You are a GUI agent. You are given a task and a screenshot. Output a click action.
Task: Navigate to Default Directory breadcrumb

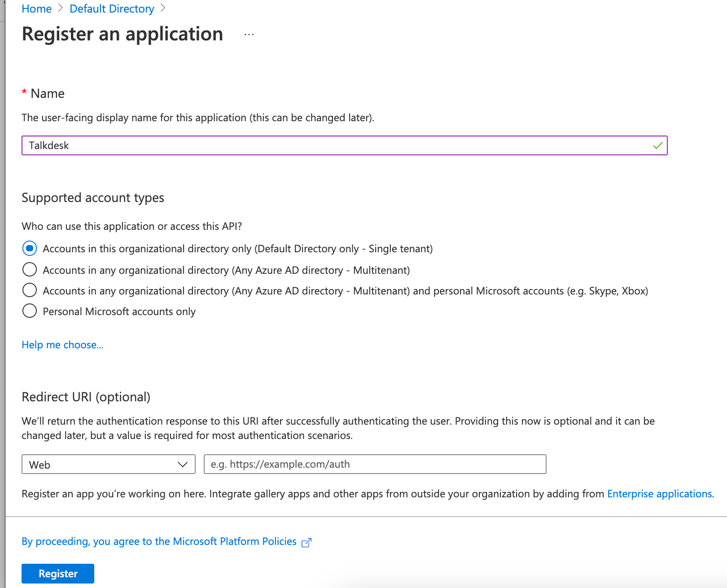point(112,9)
